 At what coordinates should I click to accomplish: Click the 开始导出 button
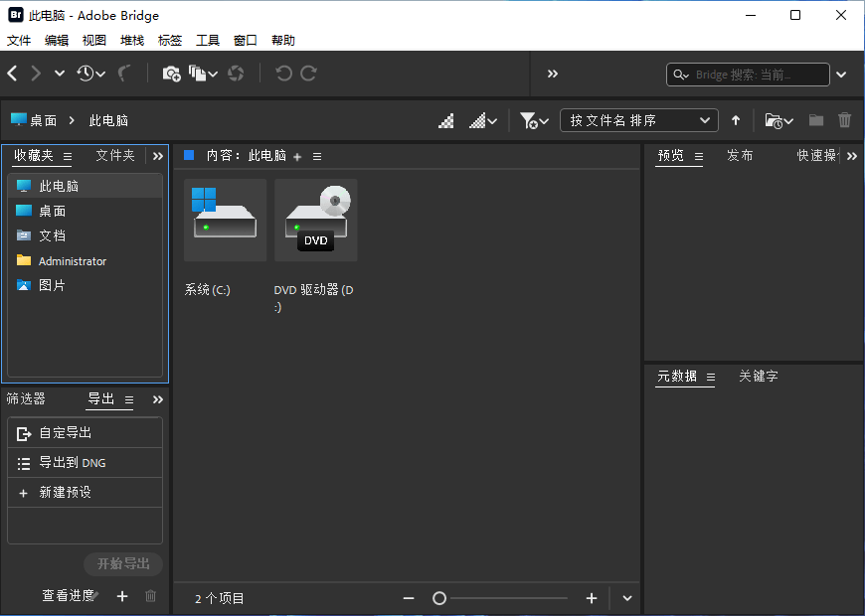(x=122, y=563)
